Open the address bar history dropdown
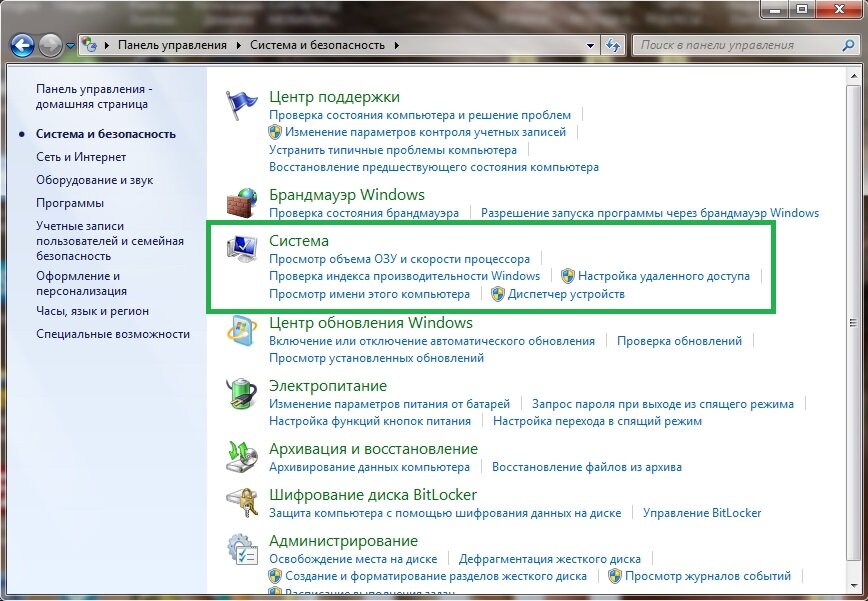Screen dimensions: 868x601 [590, 45]
